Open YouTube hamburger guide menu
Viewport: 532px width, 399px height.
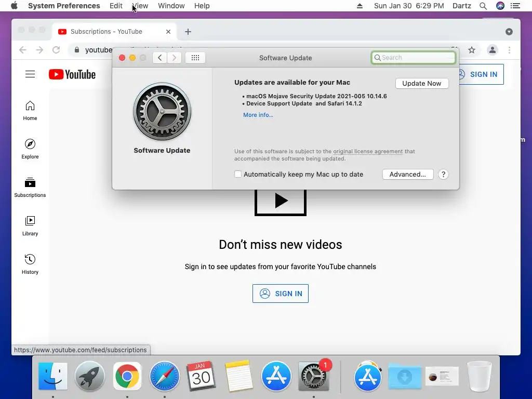click(x=30, y=74)
